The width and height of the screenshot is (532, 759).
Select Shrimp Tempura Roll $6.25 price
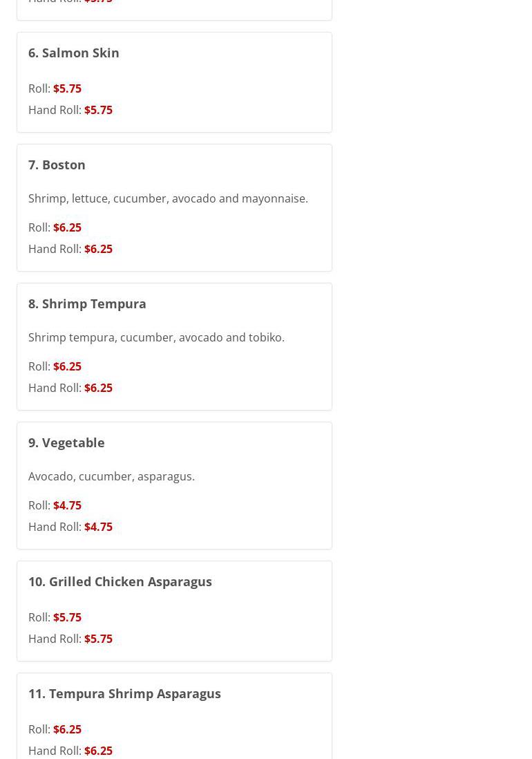tap(67, 366)
